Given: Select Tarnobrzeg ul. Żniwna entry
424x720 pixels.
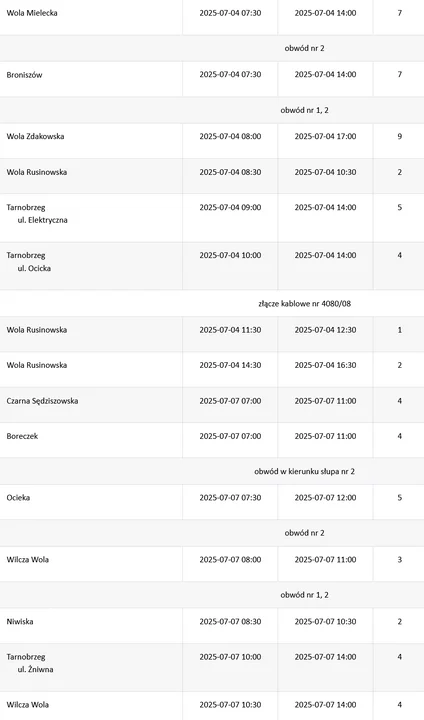Looking at the screenshot, I should pyautogui.click(x=212, y=667).
